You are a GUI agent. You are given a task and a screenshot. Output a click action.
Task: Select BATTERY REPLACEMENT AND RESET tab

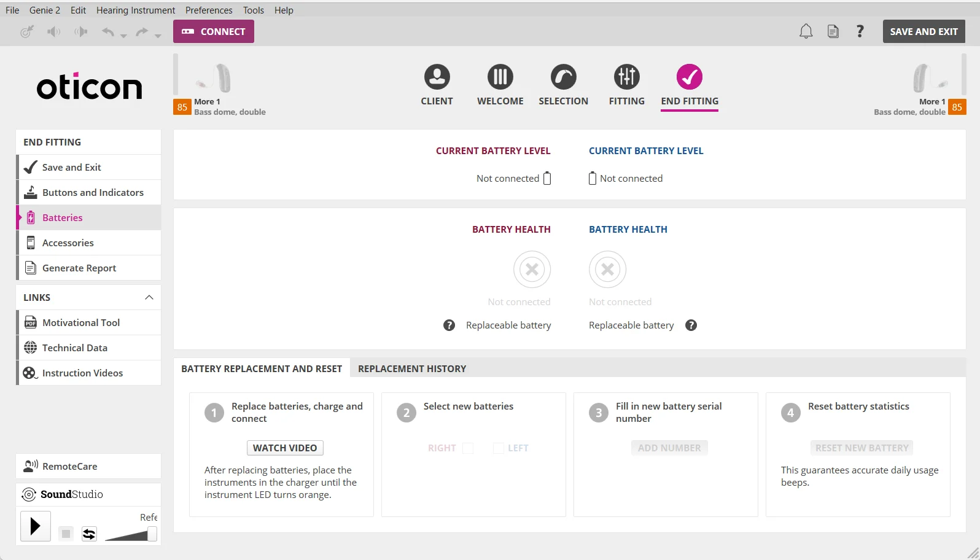[262, 368]
